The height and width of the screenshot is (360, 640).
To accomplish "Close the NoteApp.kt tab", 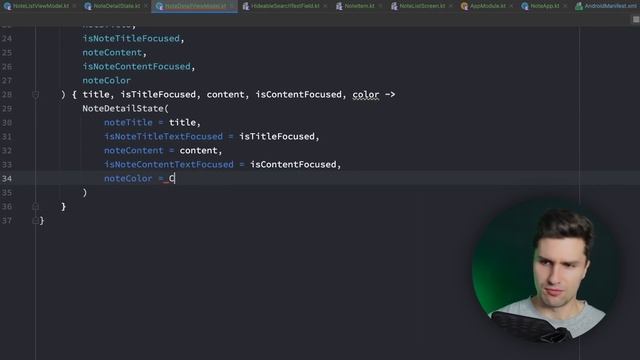I will (x=565, y=6).
